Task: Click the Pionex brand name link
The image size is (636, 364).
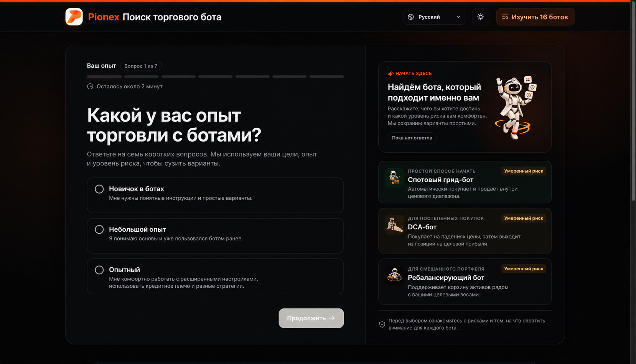Action: (104, 17)
